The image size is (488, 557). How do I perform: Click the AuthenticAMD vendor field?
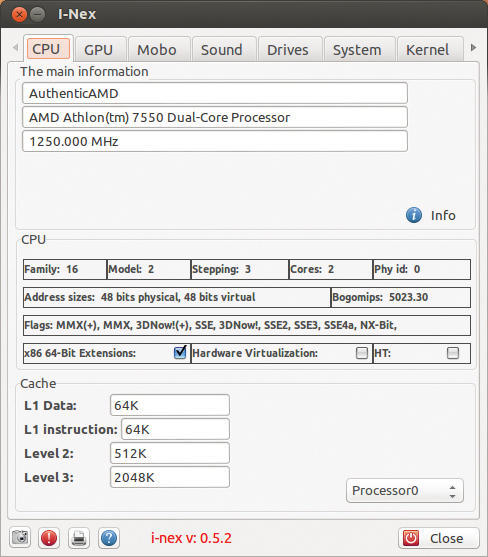(215, 93)
